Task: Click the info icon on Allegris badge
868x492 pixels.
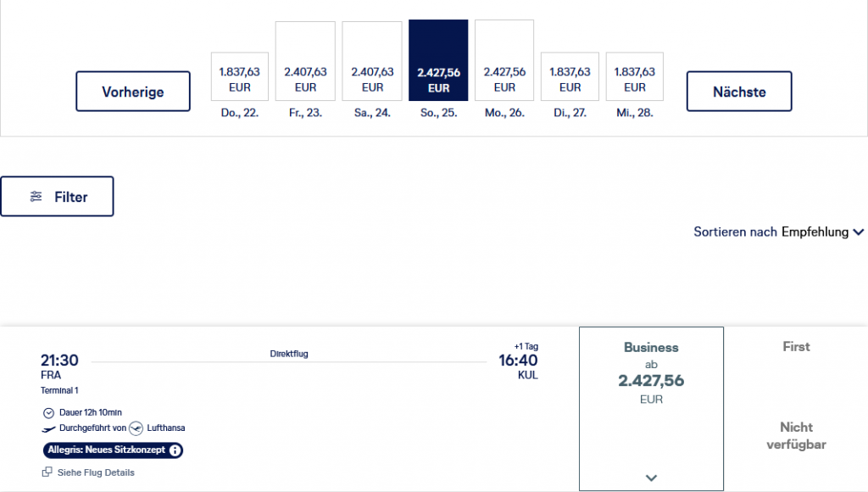Action: 175,450
